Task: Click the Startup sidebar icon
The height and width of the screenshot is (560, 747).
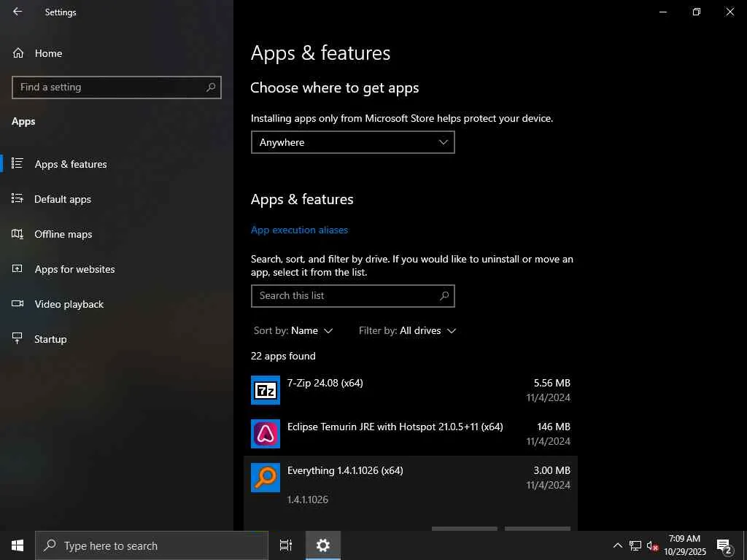Action: pyautogui.click(x=18, y=338)
